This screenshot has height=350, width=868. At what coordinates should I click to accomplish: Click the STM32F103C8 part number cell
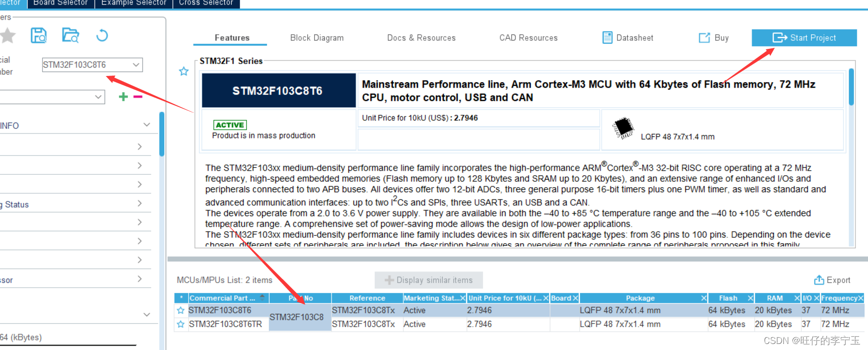(x=300, y=317)
